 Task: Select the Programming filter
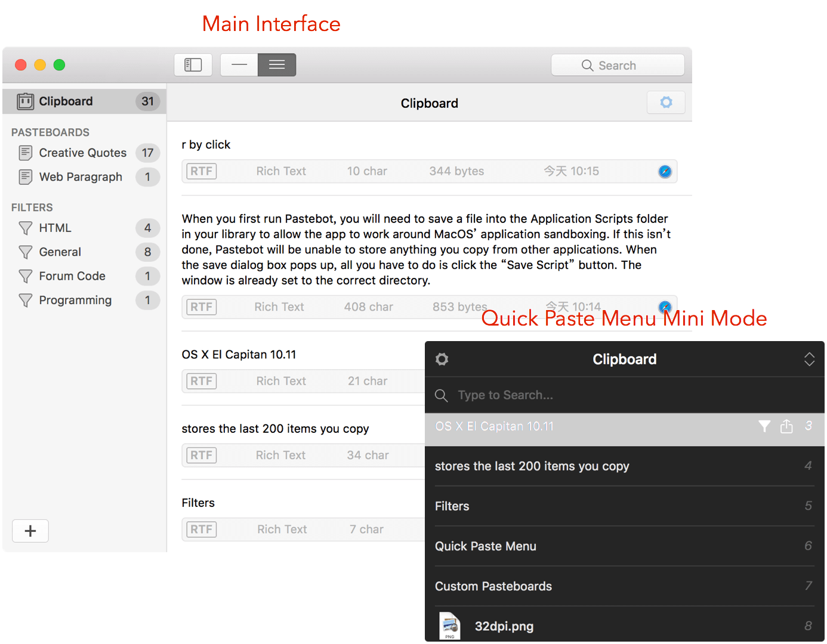(84, 300)
